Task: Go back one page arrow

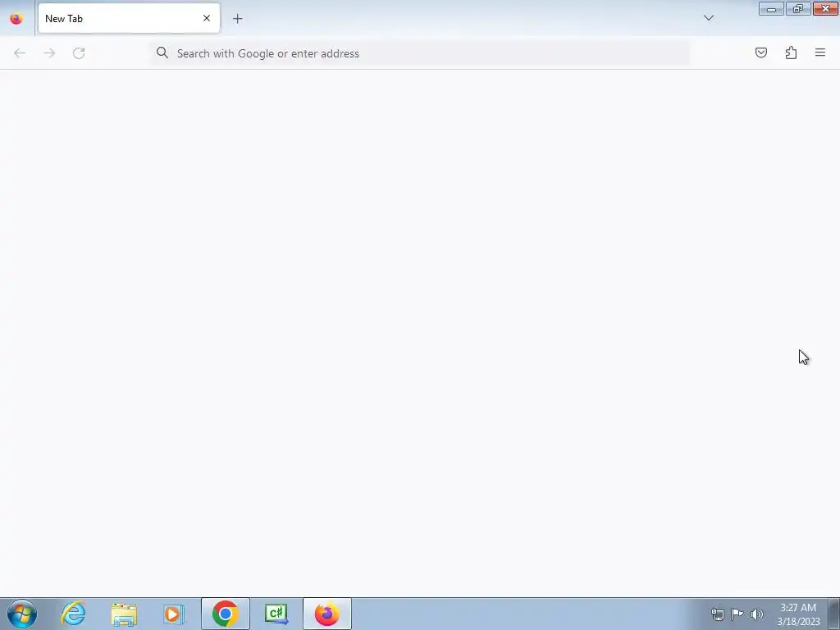Action: click(20, 53)
